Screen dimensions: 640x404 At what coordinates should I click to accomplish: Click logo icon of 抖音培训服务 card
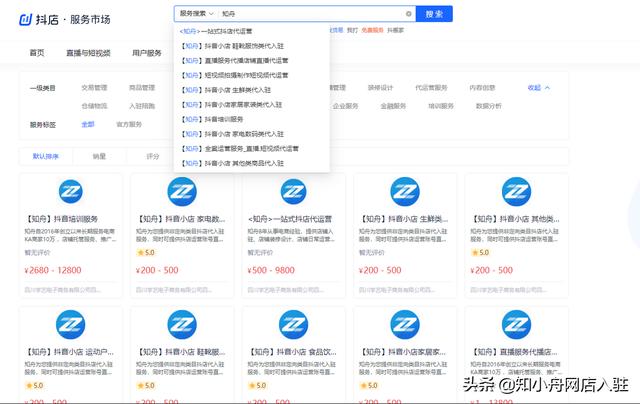[x=70, y=191]
